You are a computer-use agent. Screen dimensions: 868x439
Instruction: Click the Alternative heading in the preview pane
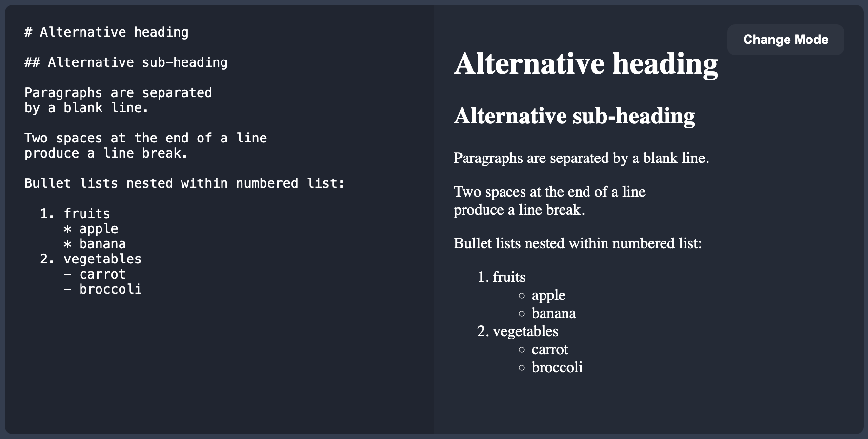click(585, 62)
